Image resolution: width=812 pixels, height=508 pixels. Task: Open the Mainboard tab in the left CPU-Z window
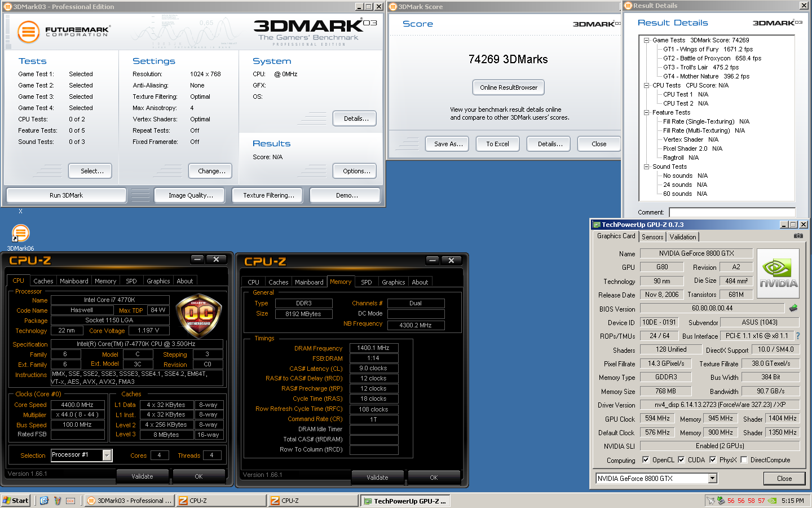[74, 281]
